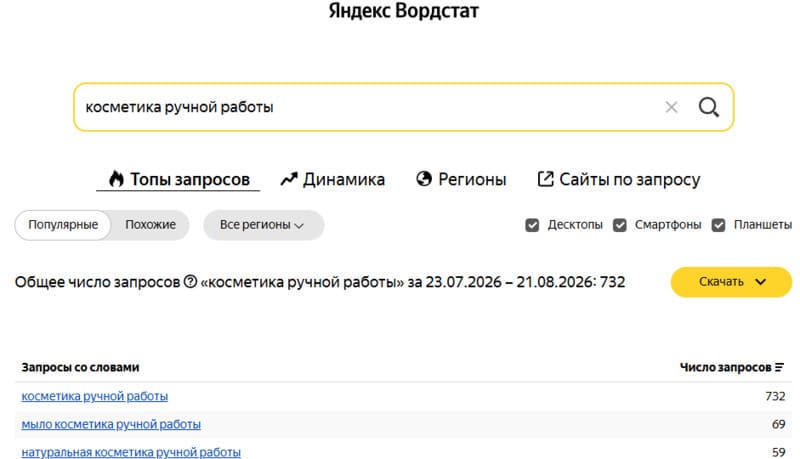Click the Общее число запросов summary text
Screen dimensions: 800x459
(x=320, y=282)
